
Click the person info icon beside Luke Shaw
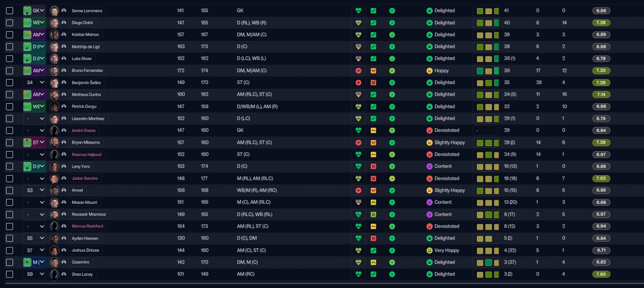(64, 58)
